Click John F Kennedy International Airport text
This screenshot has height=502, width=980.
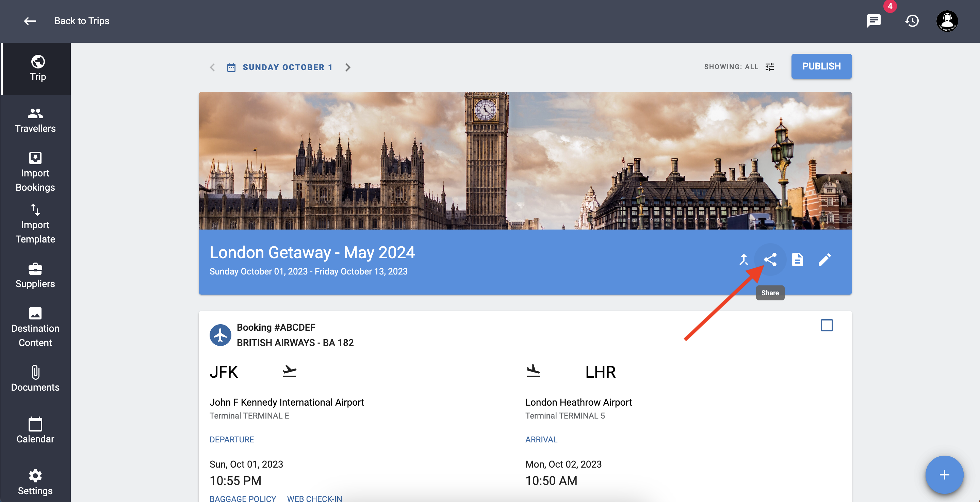pos(287,402)
